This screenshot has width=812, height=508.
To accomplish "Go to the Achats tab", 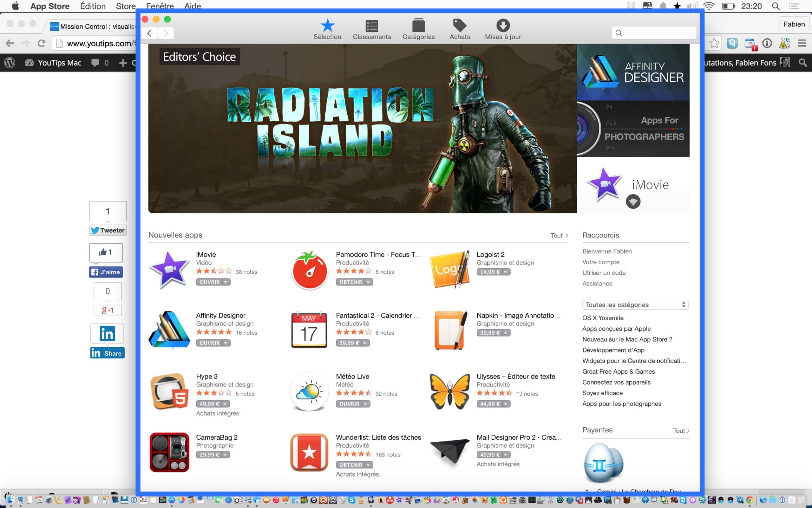I will point(460,30).
